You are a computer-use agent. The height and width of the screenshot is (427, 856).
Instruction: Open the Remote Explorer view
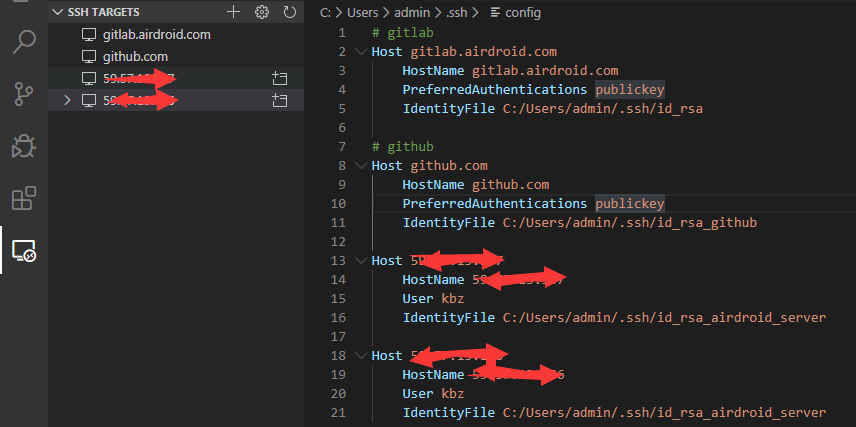pyautogui.click(x=24, y=251)
